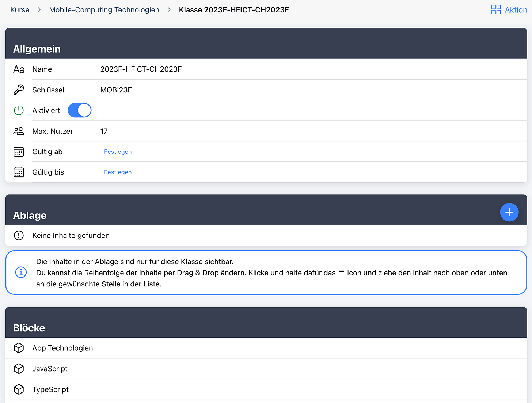
Task: Click the Drag & Drop hint sentence
Action: pyautogui.click(x=271, y=278)
